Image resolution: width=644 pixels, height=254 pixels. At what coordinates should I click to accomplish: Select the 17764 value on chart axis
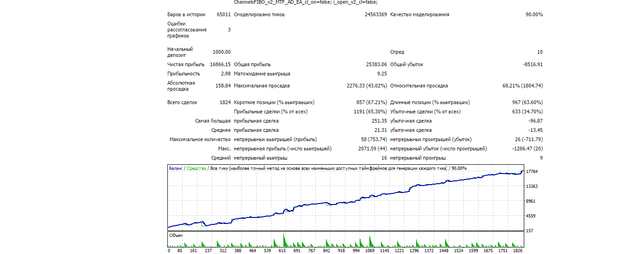pyautogui.click(x=532, y=172)
